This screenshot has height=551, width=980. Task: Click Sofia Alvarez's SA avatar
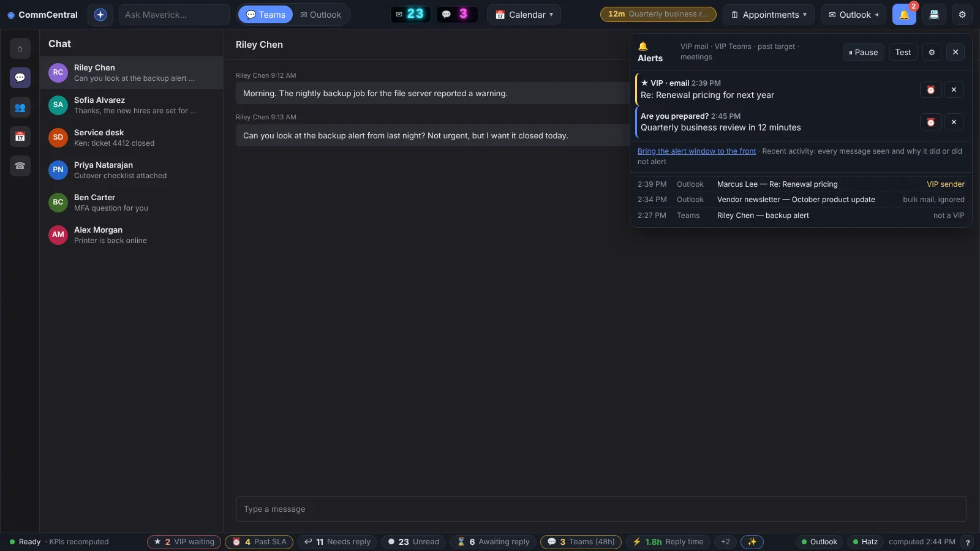pos(58,105)
